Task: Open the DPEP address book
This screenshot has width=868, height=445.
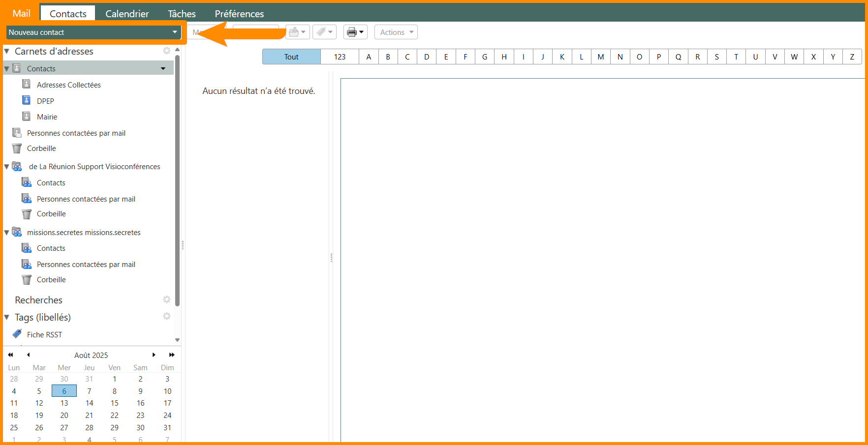Action: click(x=45, y=101)
